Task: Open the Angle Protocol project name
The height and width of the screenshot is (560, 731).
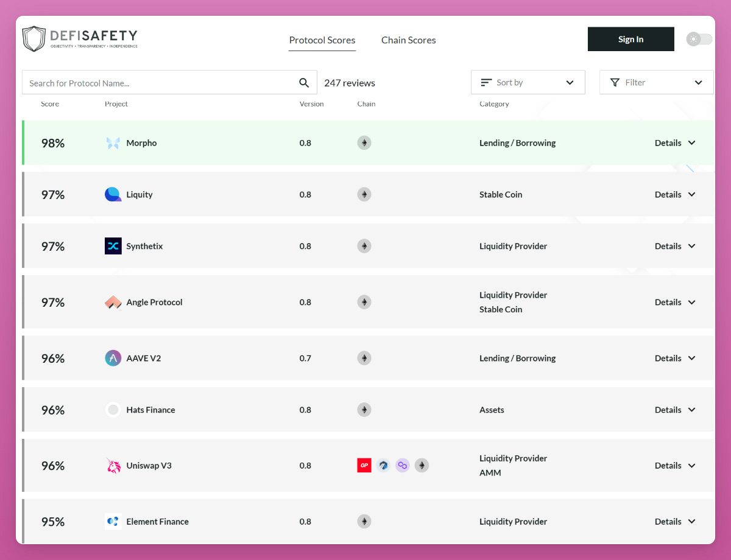Action: (x=154, y=302)
